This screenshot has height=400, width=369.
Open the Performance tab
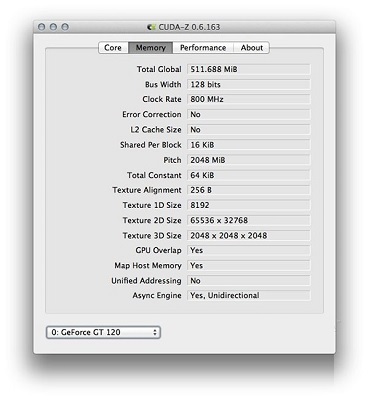click(x=203, y=48)
